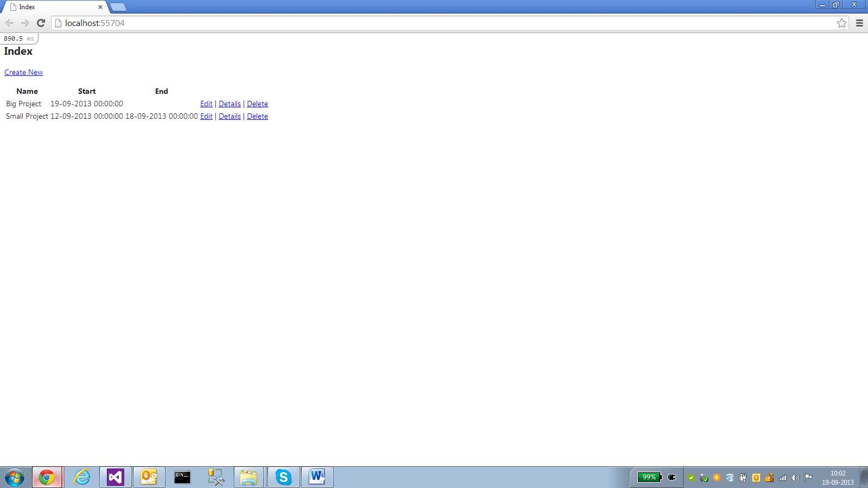Open File Explorer from taskbar
This screenshot has width=868, height=488.
click(x=248, y=477)
